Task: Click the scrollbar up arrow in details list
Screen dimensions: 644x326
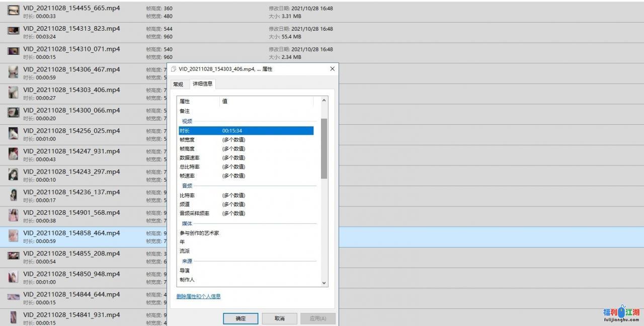Action: coord(324,100)
